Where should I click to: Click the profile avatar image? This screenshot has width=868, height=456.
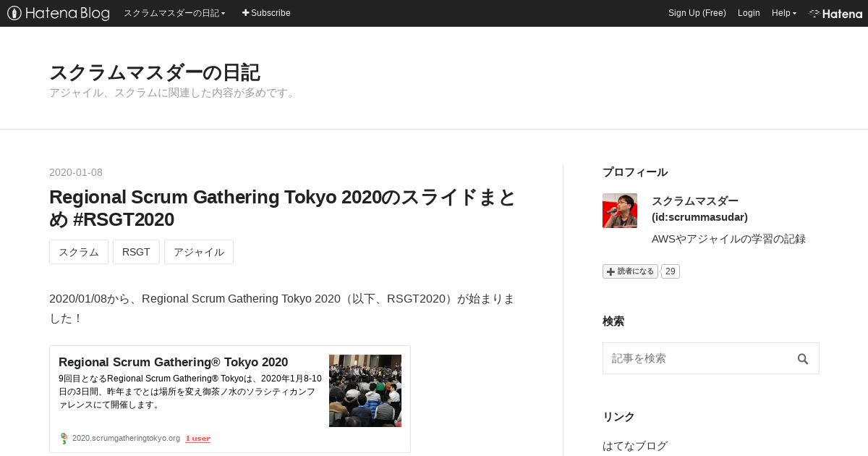[x=620, y=211]
